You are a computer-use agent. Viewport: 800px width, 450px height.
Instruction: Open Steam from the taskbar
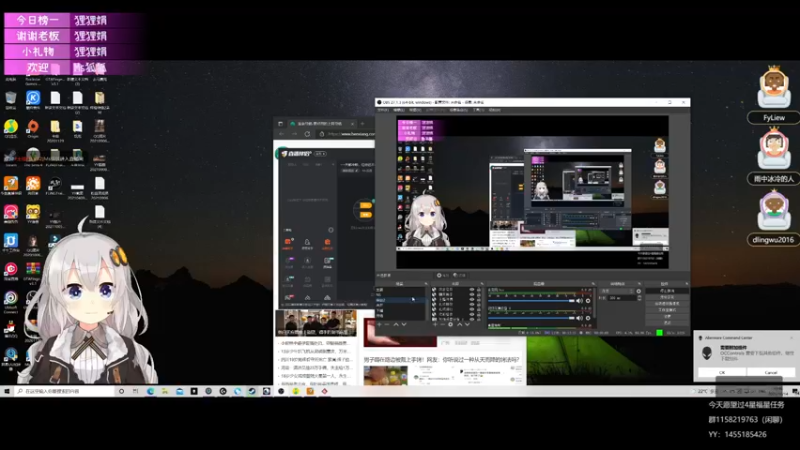252,391
